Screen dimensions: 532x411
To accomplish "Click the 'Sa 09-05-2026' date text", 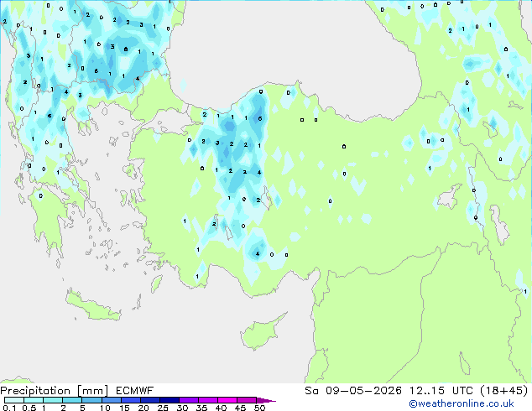I will pyautogui.click(x=353, y=391).
